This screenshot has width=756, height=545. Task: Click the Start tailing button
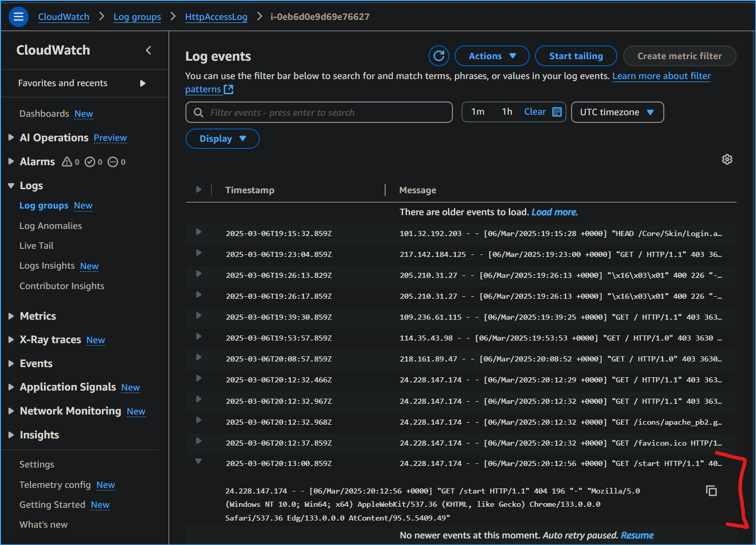(576, 56)
